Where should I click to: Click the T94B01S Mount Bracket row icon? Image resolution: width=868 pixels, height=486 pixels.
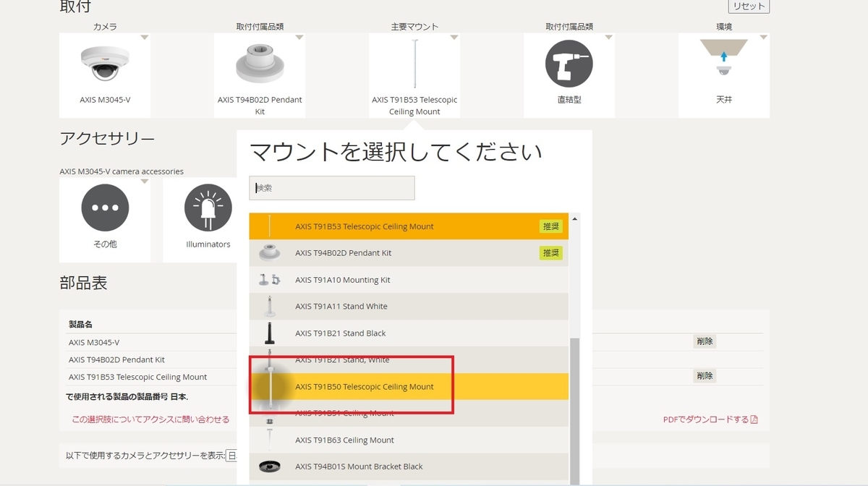[x=270, y=466]
